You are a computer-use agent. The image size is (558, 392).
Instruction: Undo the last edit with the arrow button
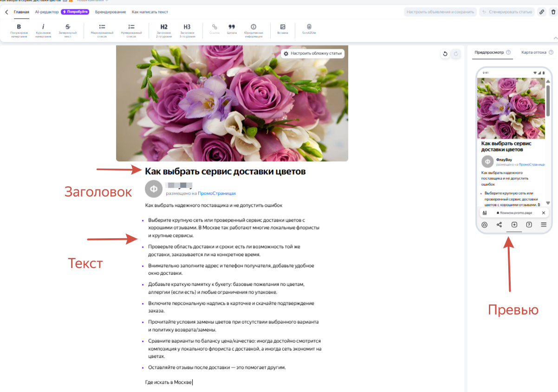pyautogui.click(x=445, y=54)
